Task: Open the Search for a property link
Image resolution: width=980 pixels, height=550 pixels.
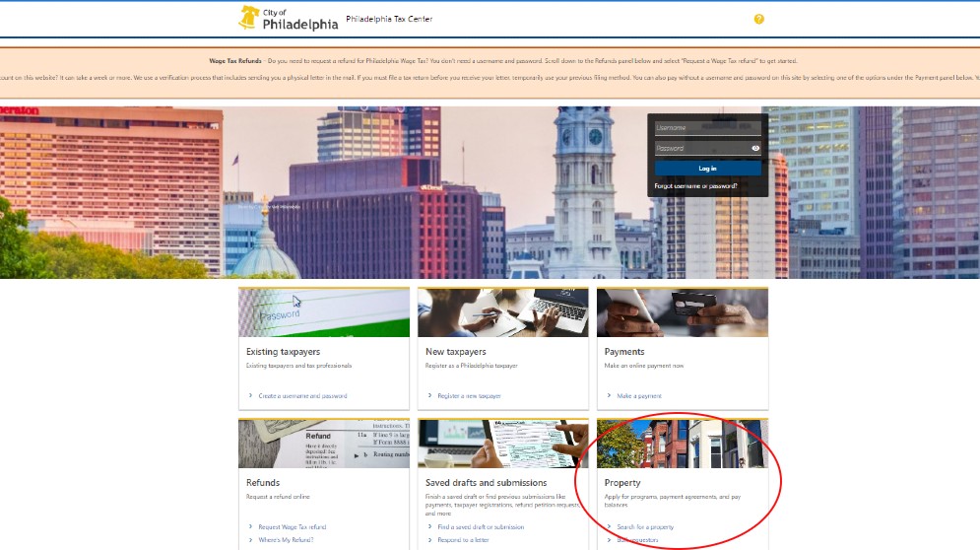Action: (x=645, y=527)
